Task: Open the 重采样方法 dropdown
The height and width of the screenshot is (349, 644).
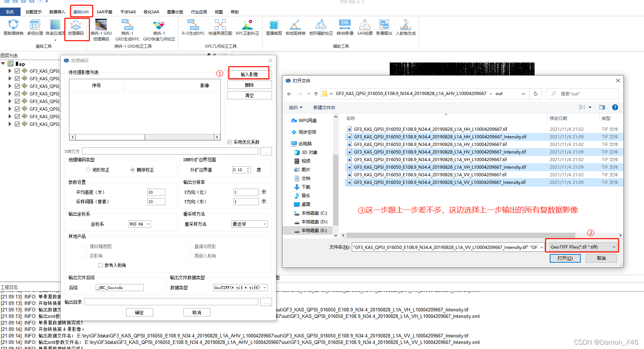Action: pyautogui.click(x=250, y=224)
